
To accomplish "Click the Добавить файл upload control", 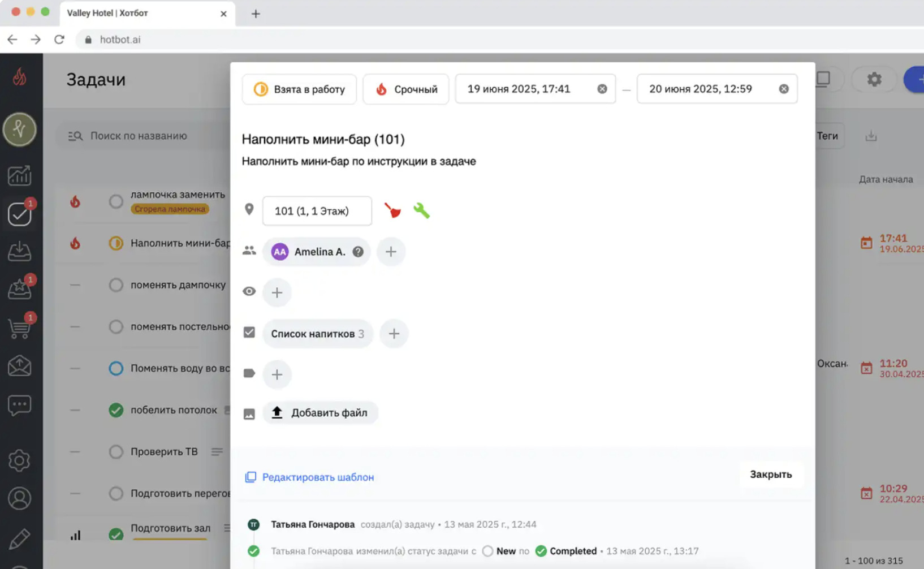I will point(320,412).
